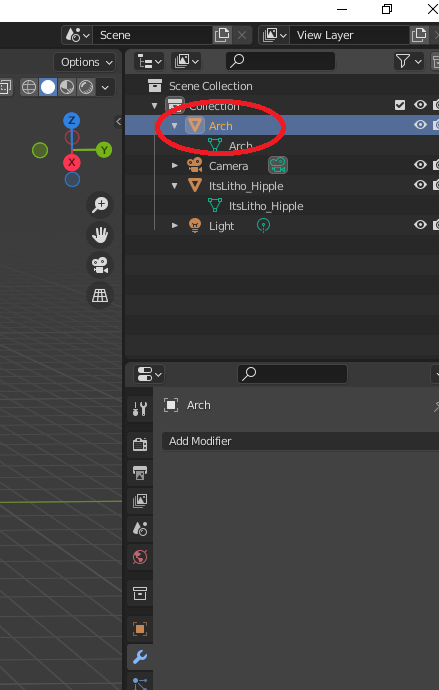Image resolution: width=439 pixels, height=690 pixels.
Task: Delete scene with the X button
Action: click(242, 35)
